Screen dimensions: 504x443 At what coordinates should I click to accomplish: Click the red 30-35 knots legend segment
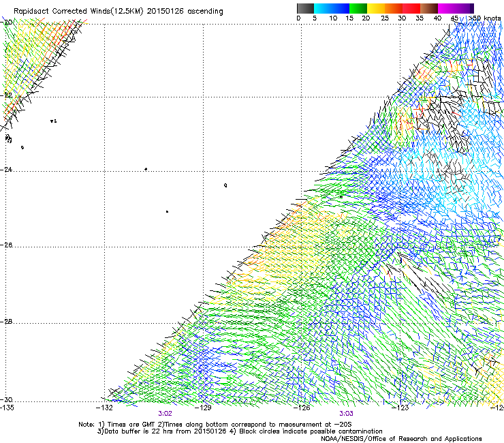pos(411,8)
